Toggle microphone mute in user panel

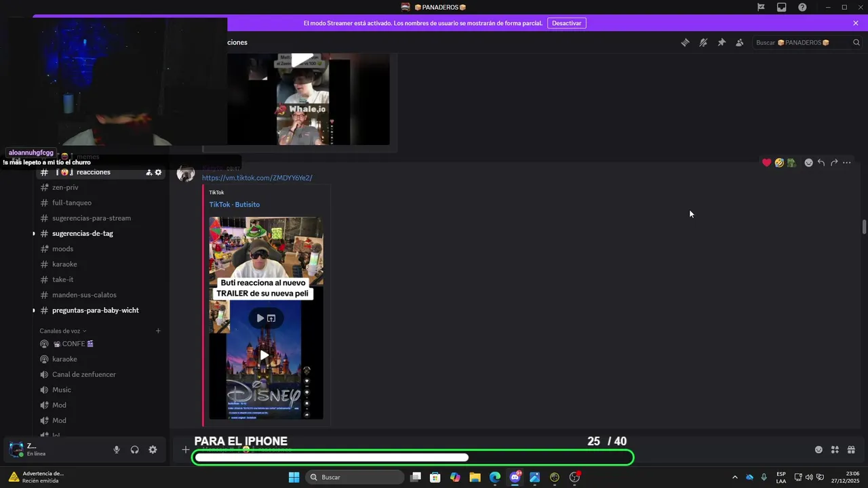click(x=117, y=449)
